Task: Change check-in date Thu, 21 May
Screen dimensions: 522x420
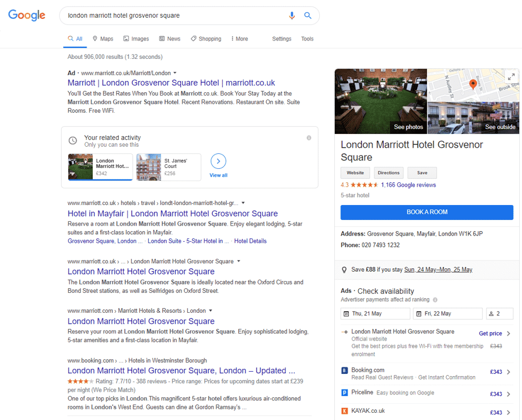Action: click(375, 314)
